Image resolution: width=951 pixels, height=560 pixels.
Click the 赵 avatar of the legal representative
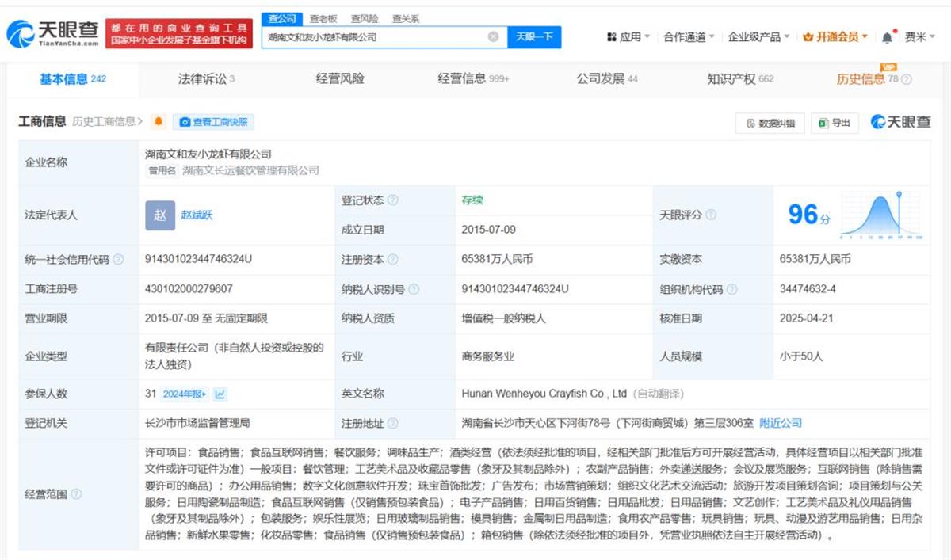[160, 215]
